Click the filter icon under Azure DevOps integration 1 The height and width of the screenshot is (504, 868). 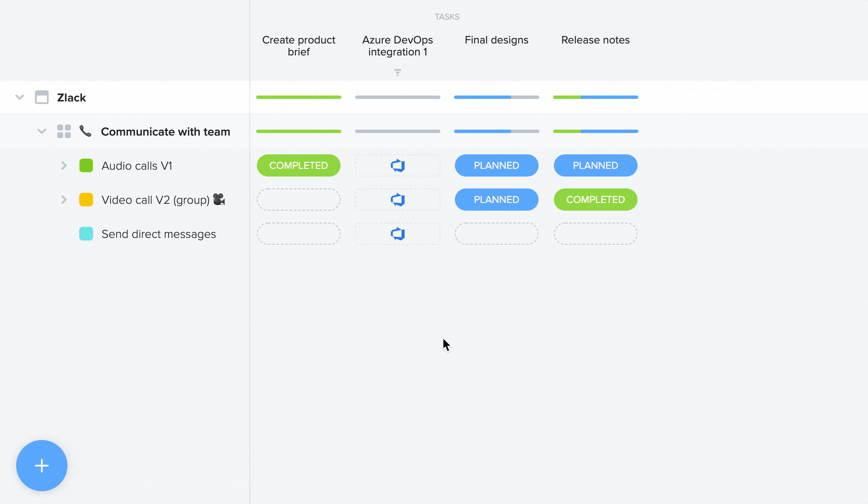(x=398, y=72)
